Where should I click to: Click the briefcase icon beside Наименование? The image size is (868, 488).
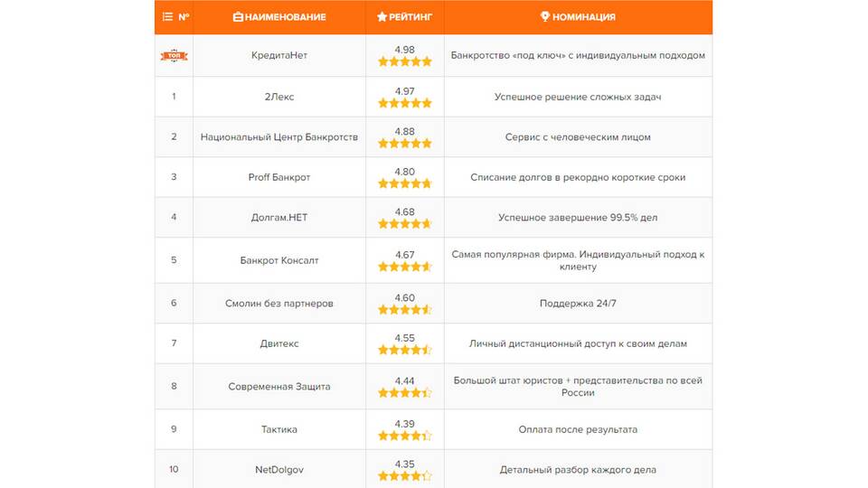click(238, 16)
